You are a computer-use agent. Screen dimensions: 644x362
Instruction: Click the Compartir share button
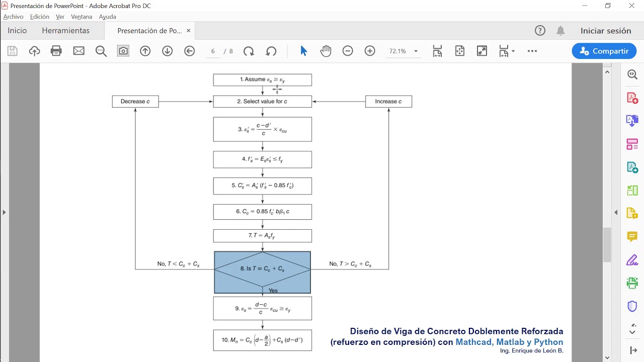pos(604,51)
